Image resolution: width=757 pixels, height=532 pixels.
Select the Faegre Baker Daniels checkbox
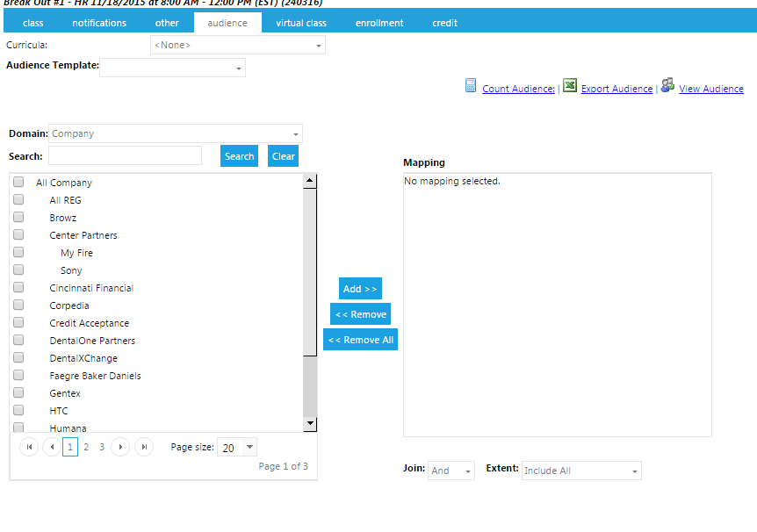18,376
